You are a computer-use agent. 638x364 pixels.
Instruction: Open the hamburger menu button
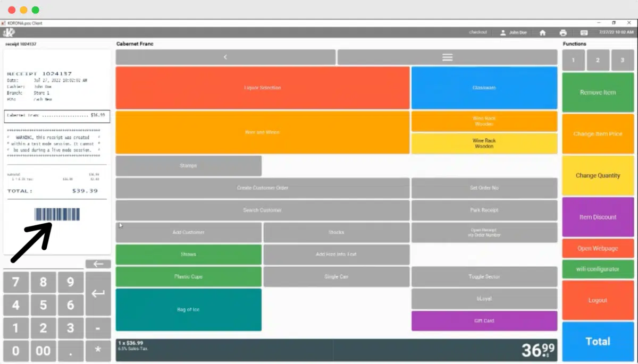tap(447, 57)
